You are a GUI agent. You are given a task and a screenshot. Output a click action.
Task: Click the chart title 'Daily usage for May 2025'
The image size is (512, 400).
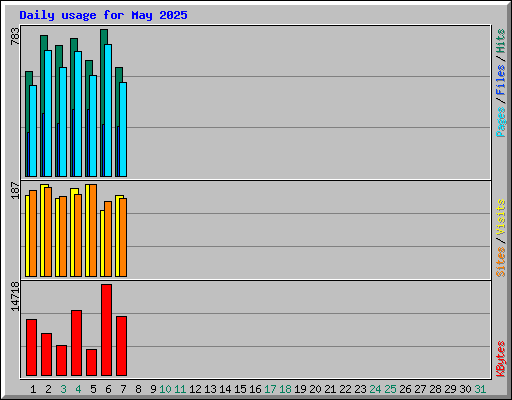coord(103,15)
